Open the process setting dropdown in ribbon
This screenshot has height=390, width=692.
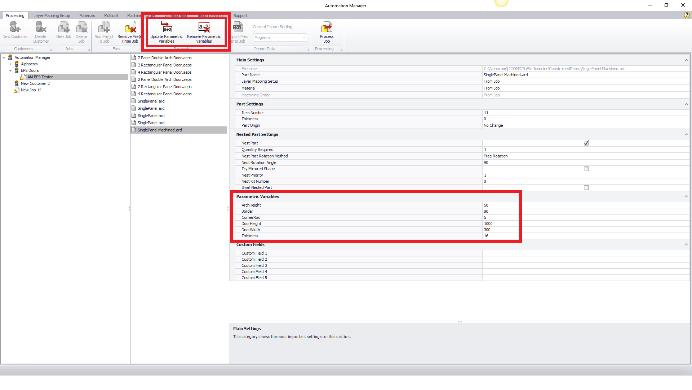(x=280, y=38)
